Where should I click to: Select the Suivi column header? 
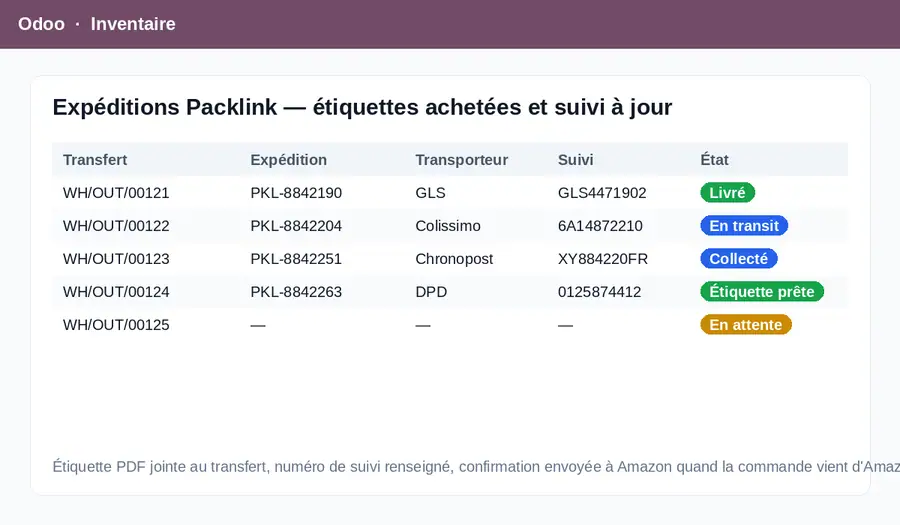[576, 160]
